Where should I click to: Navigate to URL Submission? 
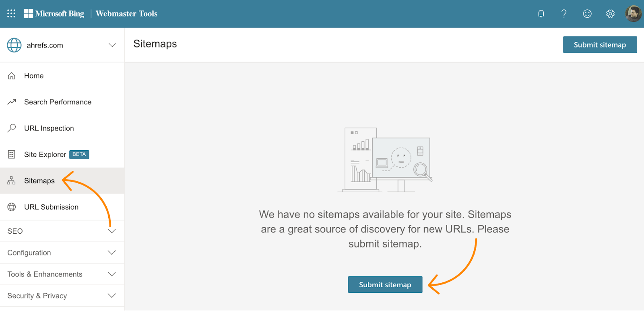click(51, 207)
